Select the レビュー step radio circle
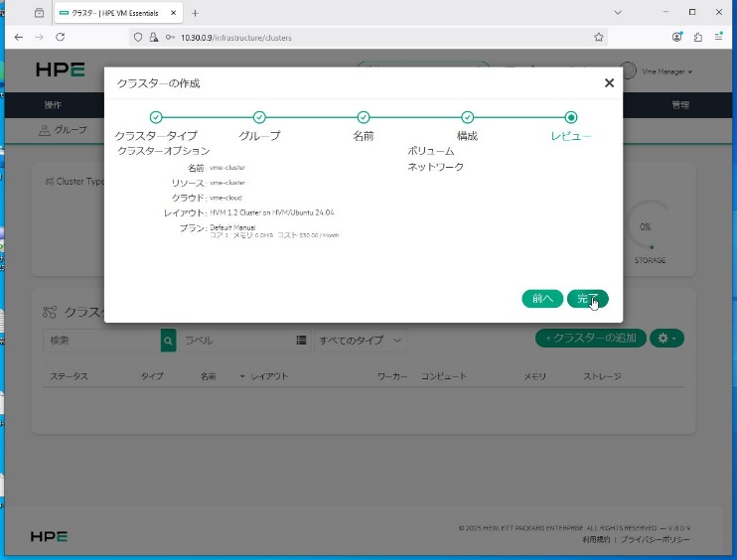 pos(571,117)
